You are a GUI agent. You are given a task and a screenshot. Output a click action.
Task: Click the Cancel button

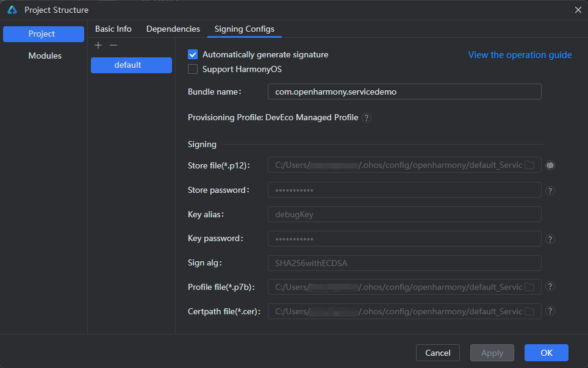click(437, 353)
